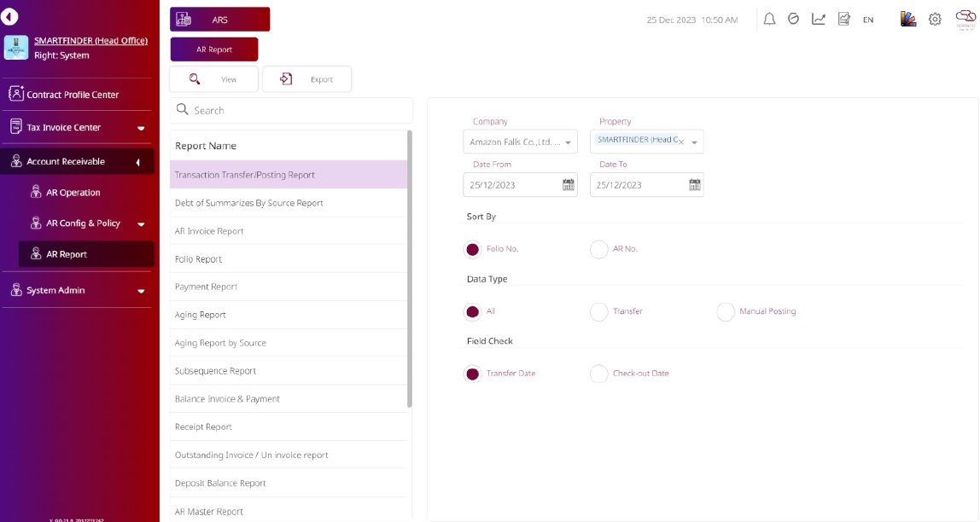Select Check-out Date field check
Screen dimensions: 980x522
click(x=599, y=374)
